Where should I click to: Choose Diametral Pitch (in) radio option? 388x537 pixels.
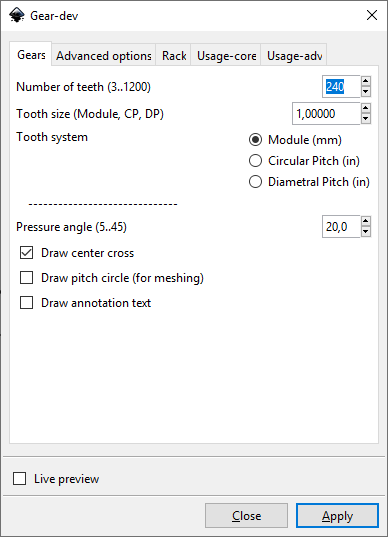point(255,182)
